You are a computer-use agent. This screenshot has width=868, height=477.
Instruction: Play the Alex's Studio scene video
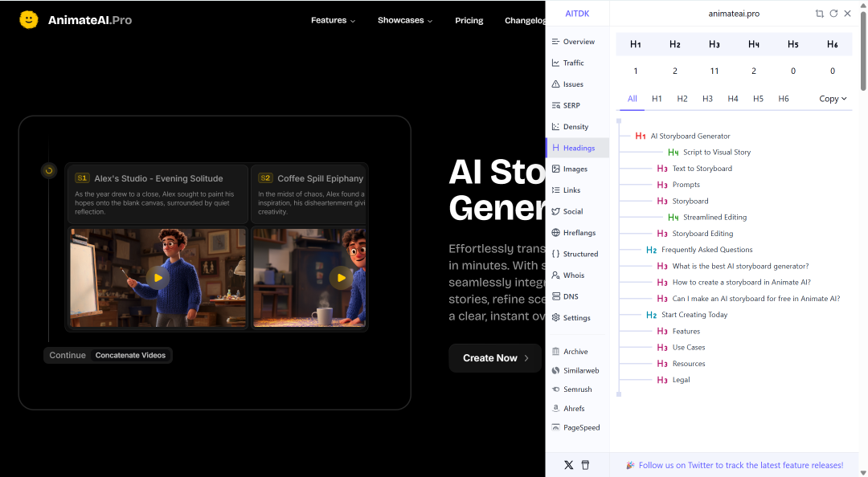click(158, 278)
